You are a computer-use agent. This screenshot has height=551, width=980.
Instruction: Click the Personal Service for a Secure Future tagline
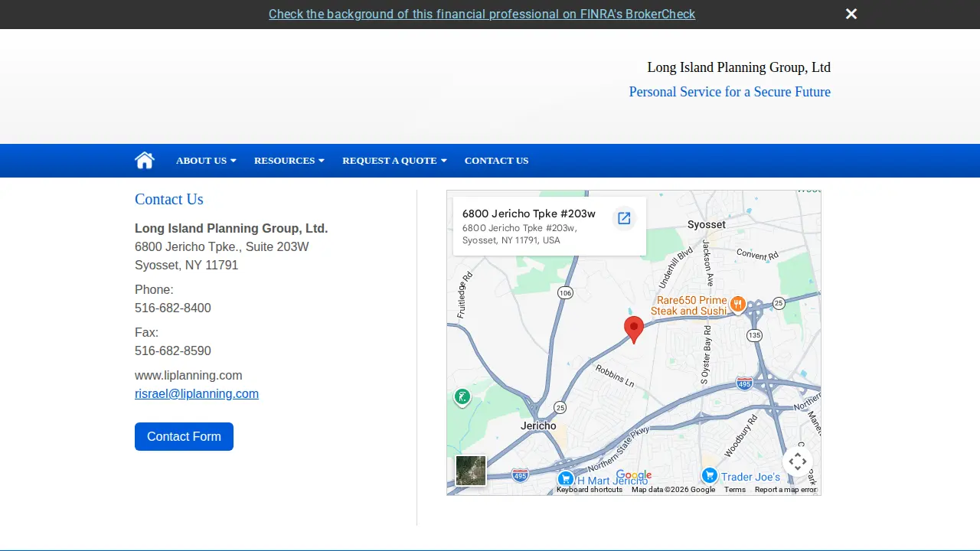coord(730,92)
